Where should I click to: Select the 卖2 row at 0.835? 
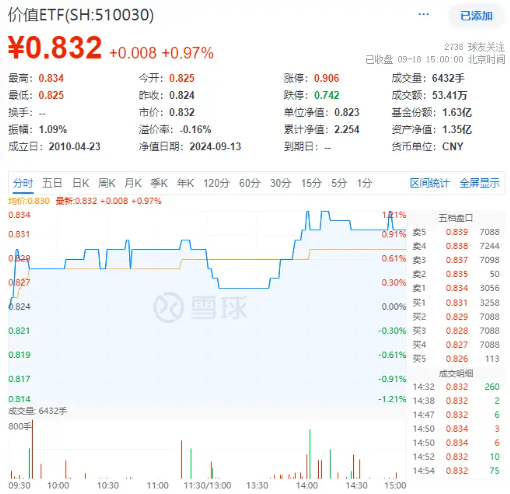456,274
